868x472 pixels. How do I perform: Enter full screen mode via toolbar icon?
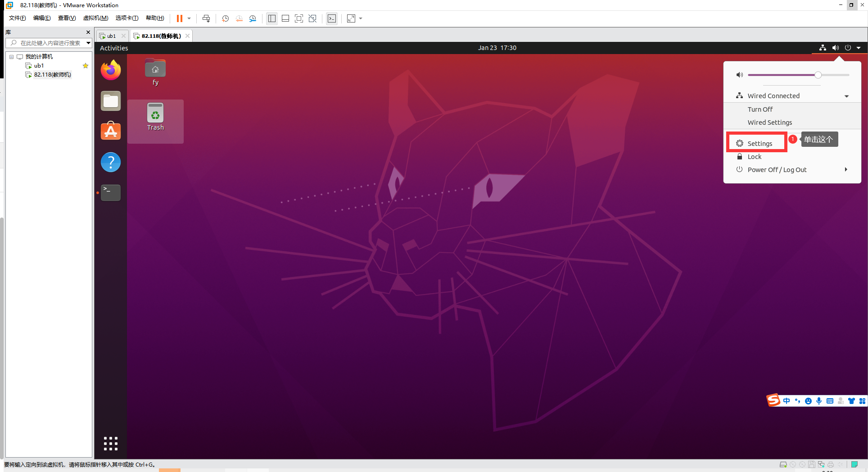click(299, 18)
